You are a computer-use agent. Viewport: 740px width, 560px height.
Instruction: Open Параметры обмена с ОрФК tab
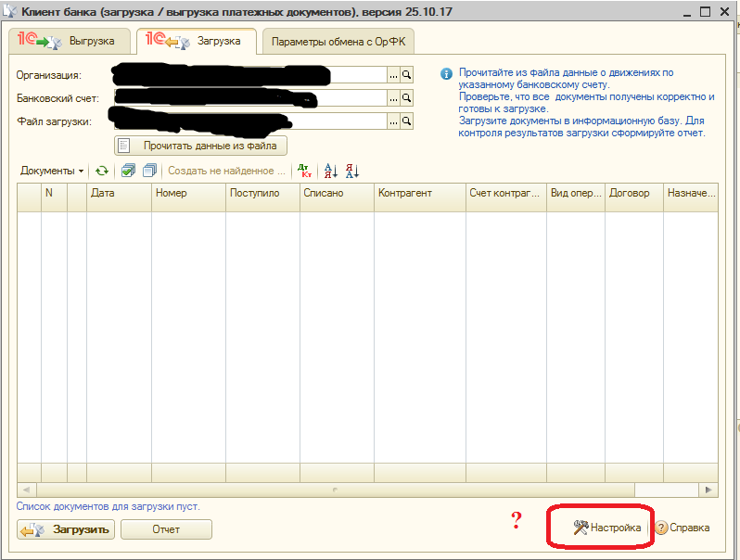[x=338, y=41]
